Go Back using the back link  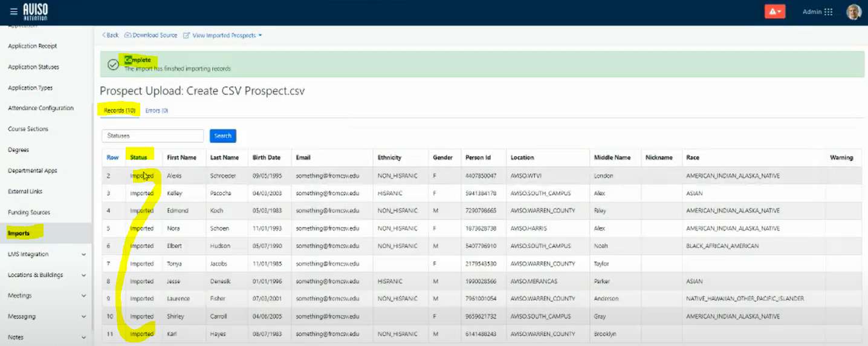111,35
